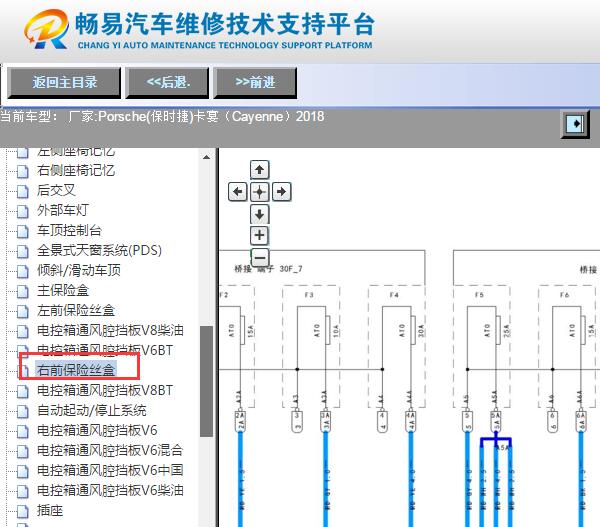Open 电控箱通风腔挡板V6 entry

click(97, 430)
